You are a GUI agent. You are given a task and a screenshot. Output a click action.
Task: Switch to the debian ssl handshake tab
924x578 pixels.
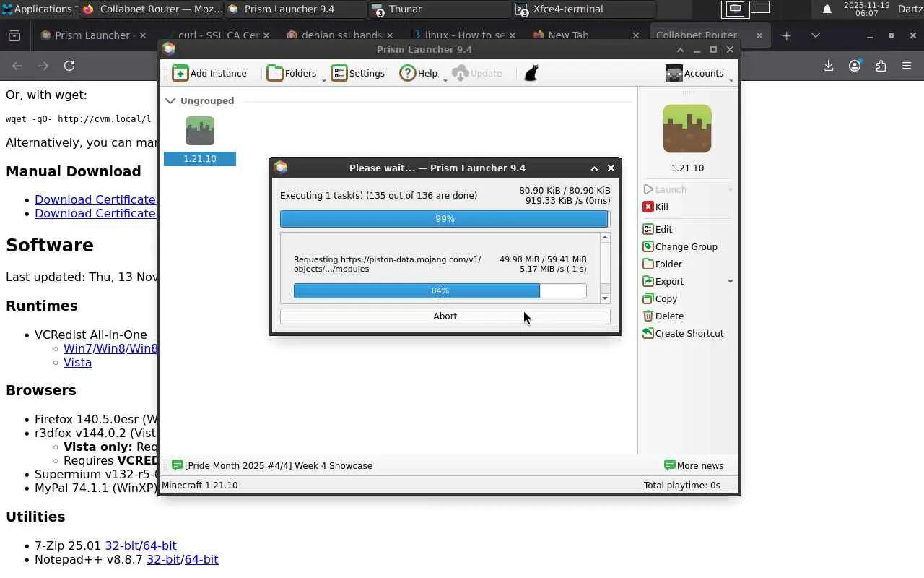coord(341,35)
